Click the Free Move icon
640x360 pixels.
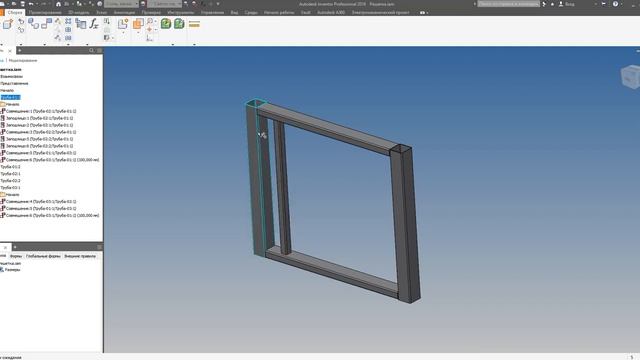[x=21, y=21]
